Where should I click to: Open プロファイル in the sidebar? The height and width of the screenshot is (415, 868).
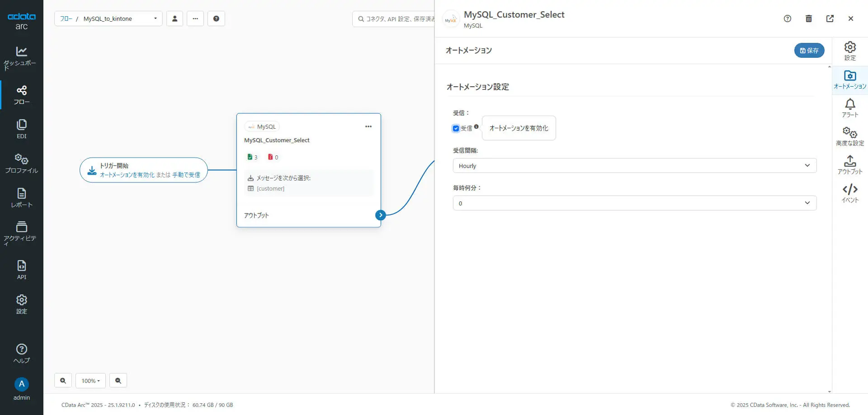coord(21,163)
